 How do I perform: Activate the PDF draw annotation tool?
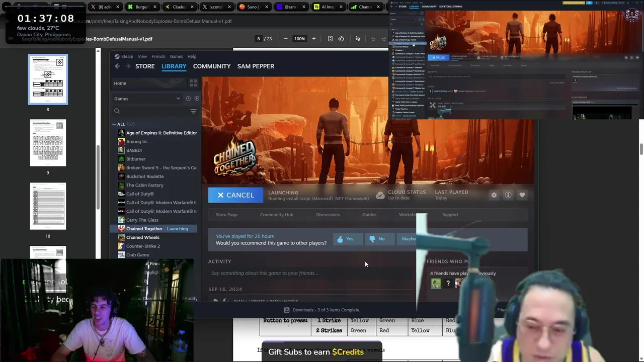tap(358, 39)
